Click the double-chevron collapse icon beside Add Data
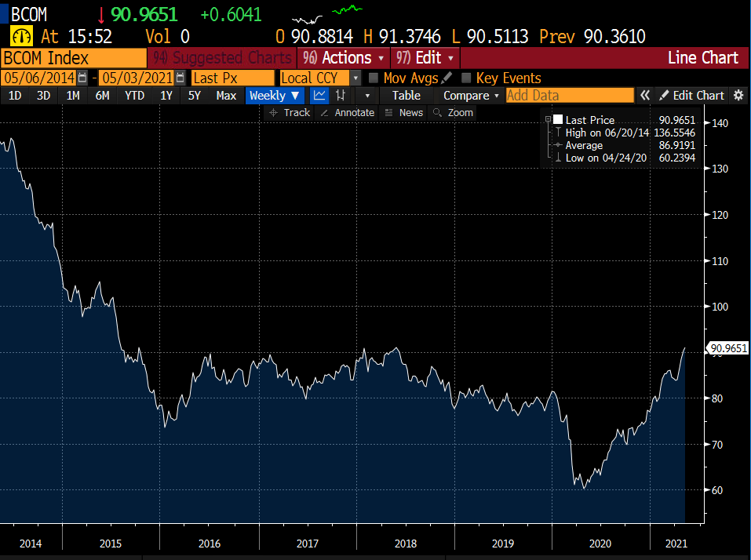This screenshot has width=751, height=560. coord(645,95)
